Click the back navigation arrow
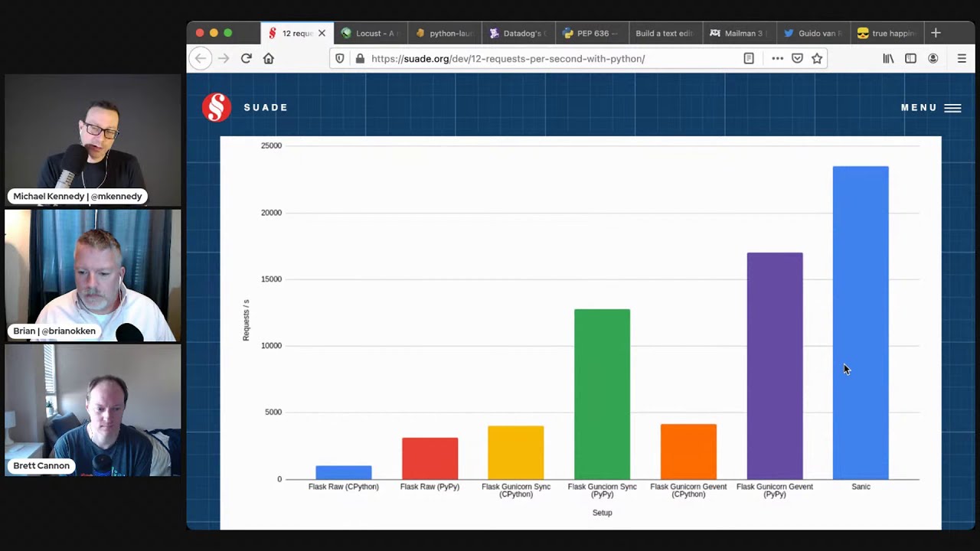 (x=201, y=58)
